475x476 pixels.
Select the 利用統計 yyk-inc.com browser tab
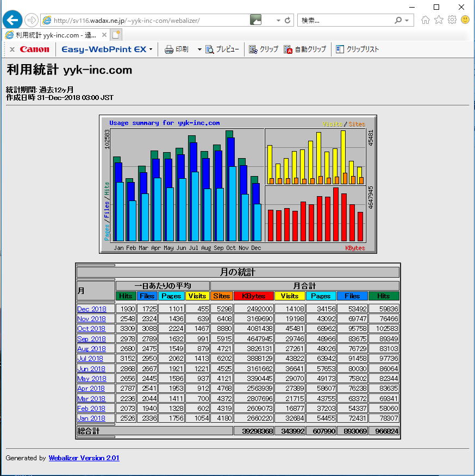[56, 35]
